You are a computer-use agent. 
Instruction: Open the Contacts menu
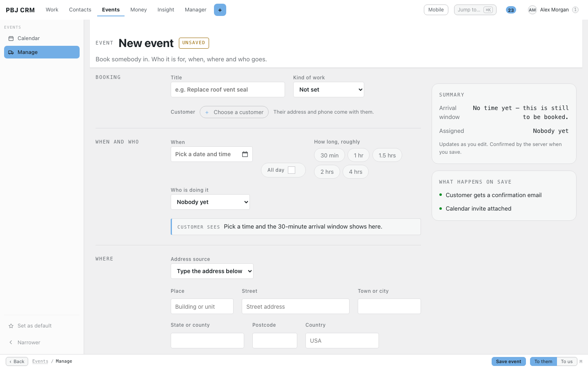(x=80, y=10)
